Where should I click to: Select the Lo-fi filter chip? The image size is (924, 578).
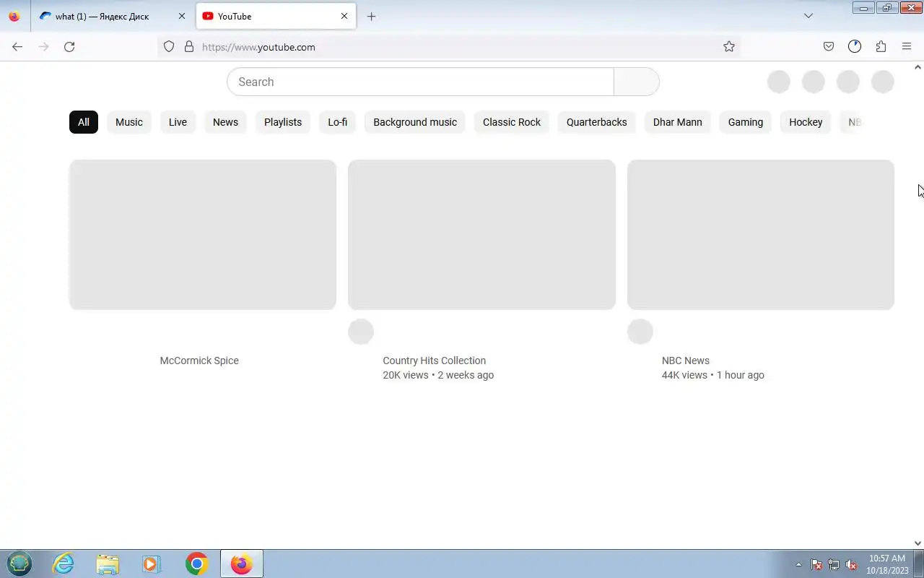(x=337, y=122)
